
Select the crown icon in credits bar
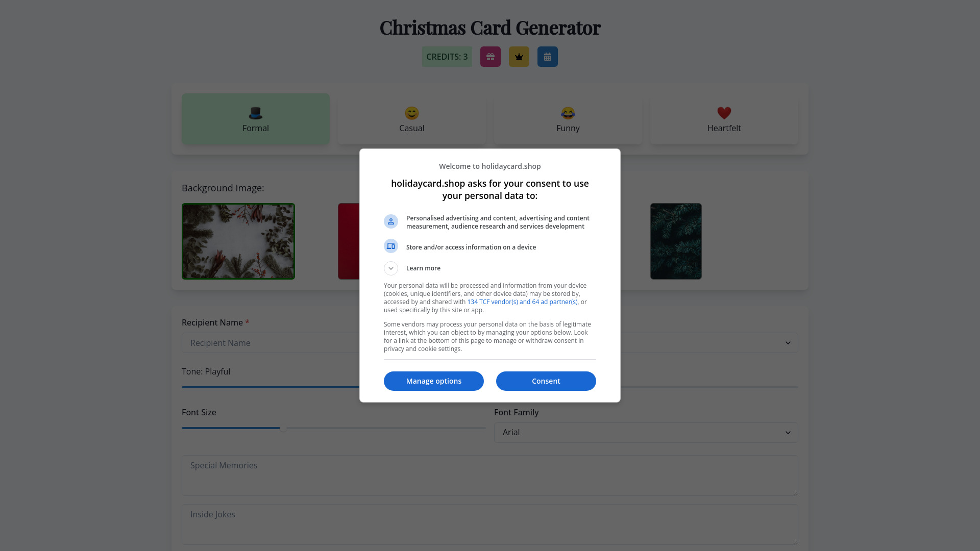pos(519,57)
